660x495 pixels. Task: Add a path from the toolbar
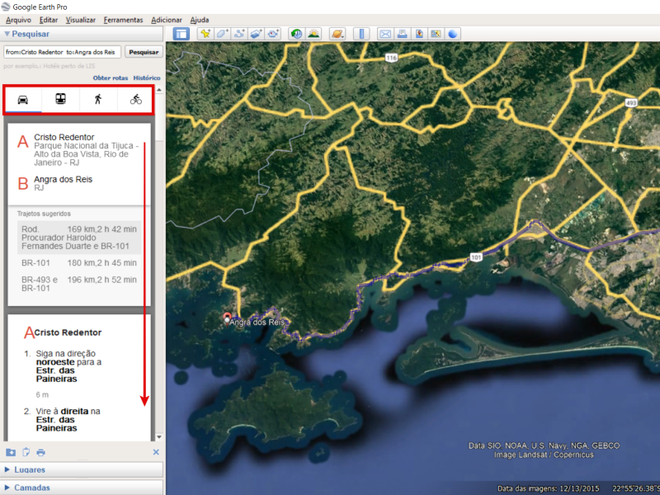tap(239, 34)
